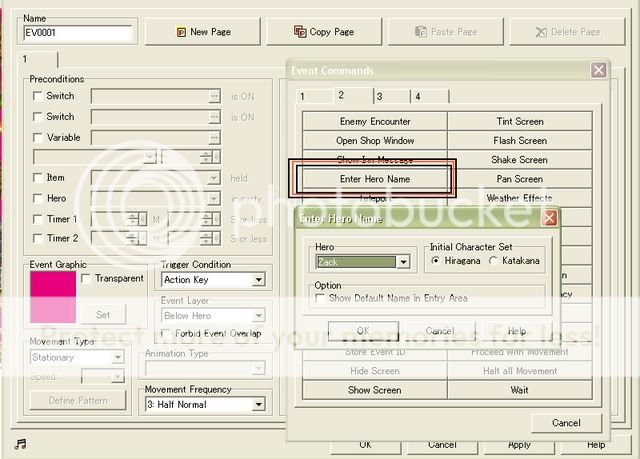Click the New Page button icon
640x459 pixels.
pos(181,32)
